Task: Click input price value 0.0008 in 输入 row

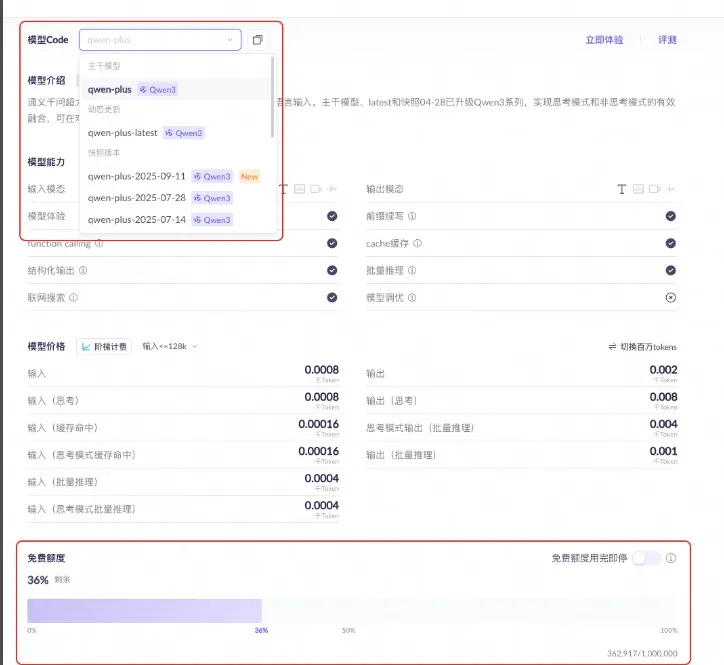Action: pos(321,370)
